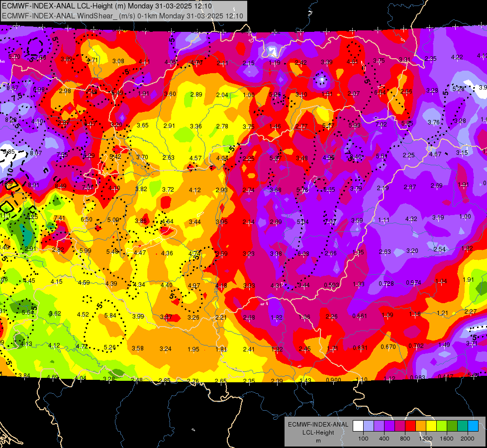The image size is (487, 448).
Task: Click the wind shear value 6.50
Action: pos(87,219)
